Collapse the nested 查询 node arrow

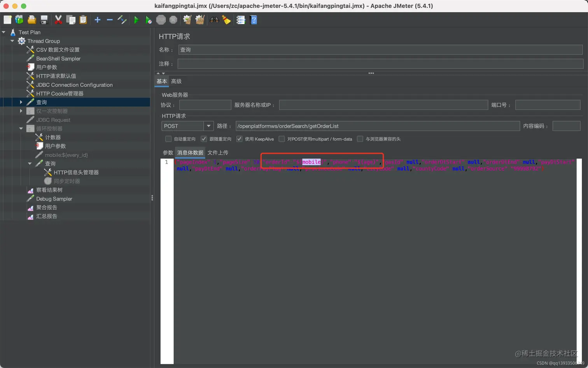pyautogui.click(x=30, y=164)
